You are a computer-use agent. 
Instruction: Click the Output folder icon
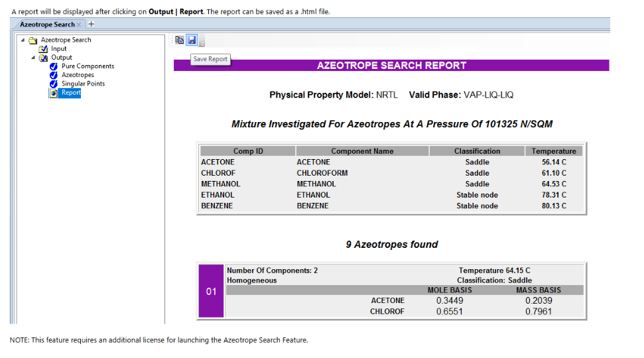[44, 58]
